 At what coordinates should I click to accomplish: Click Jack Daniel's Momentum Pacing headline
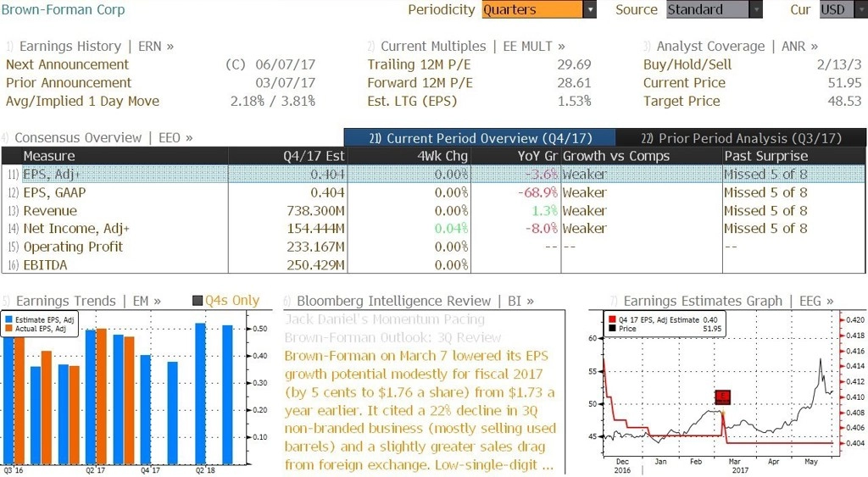pyautogui.click(x=385, y=319)
